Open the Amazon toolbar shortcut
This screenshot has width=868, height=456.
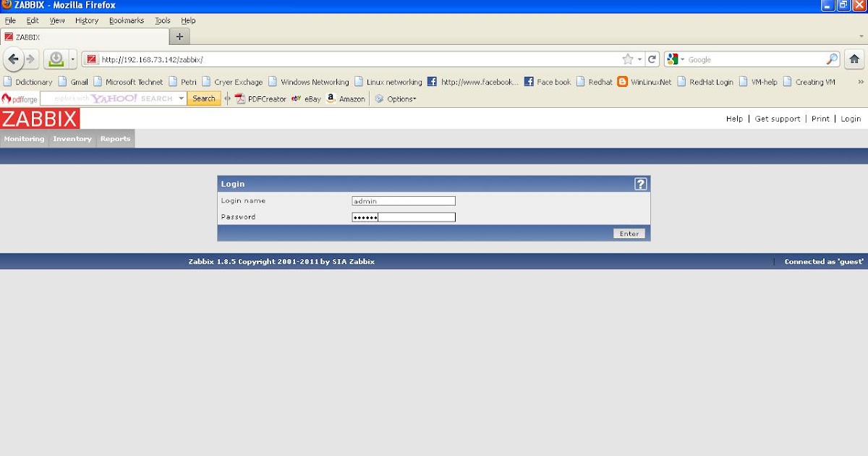(346, 99)
